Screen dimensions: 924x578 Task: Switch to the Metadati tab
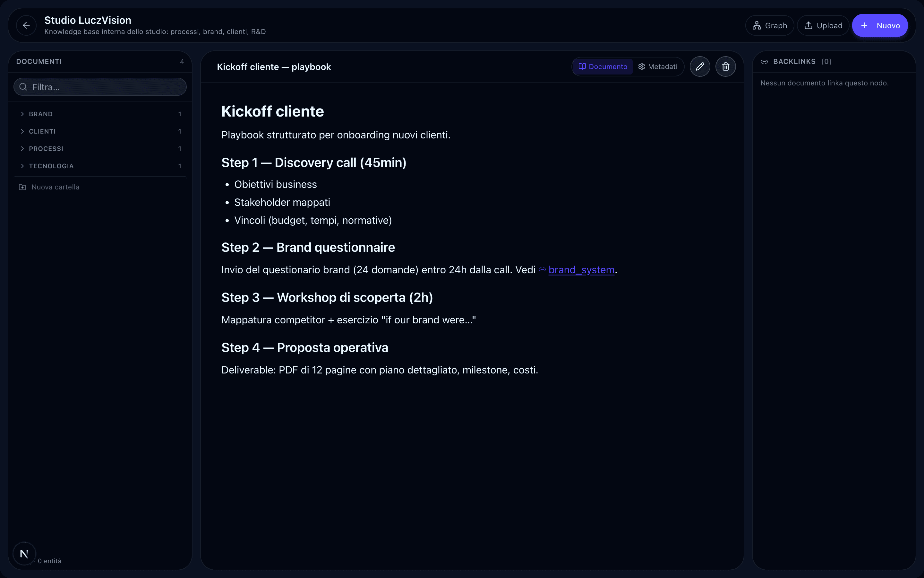(x=657, y=66)
